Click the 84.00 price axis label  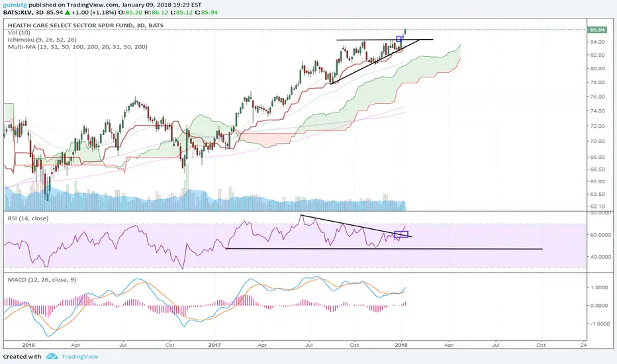[597, 42]
